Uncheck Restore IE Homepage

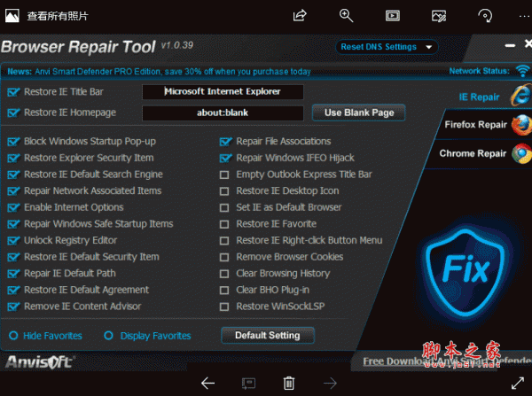tap(13, 113)
